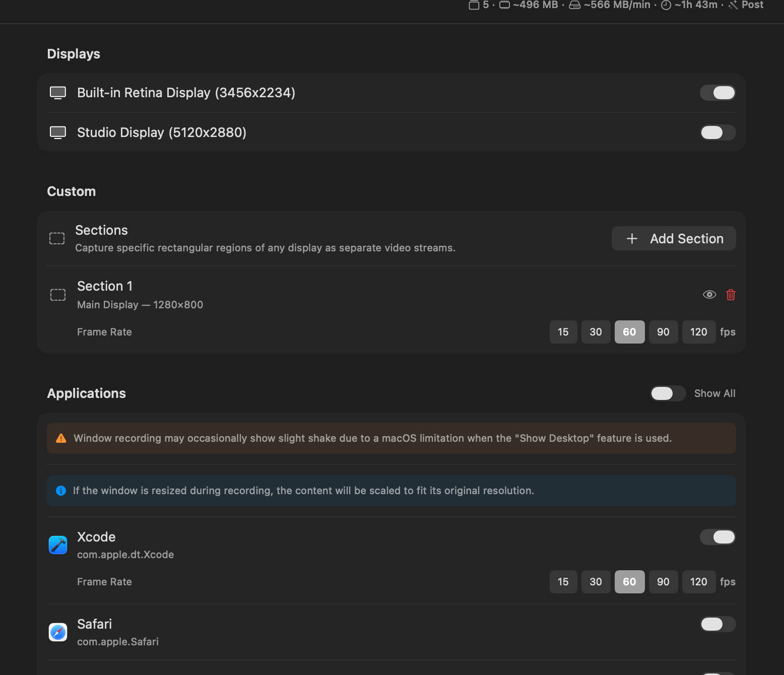Viewport: 784px width, 675px height.
Task: Click the com.apple.Safari bundle identifier
Action: [x=118, y=642]
